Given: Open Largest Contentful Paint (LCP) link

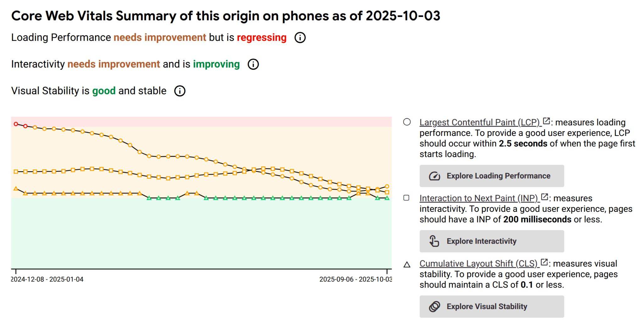Looking at the screenshot, I should (479, 122).
